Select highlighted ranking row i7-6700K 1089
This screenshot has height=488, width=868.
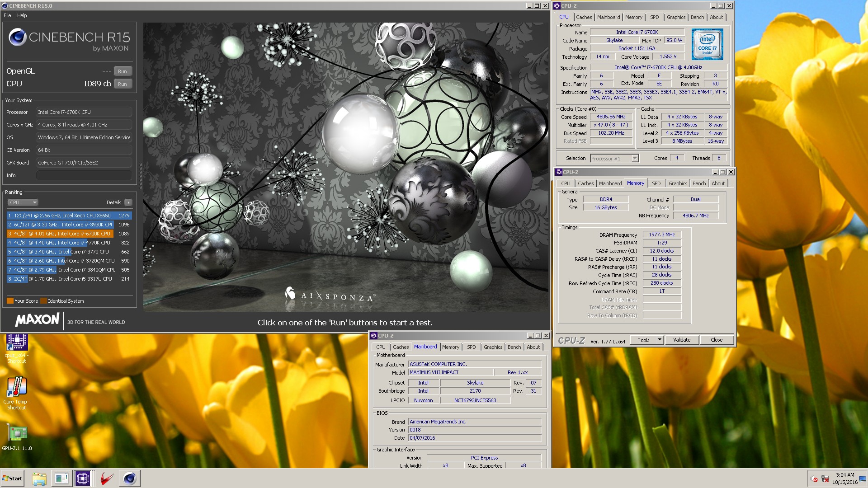coord(69,234)
